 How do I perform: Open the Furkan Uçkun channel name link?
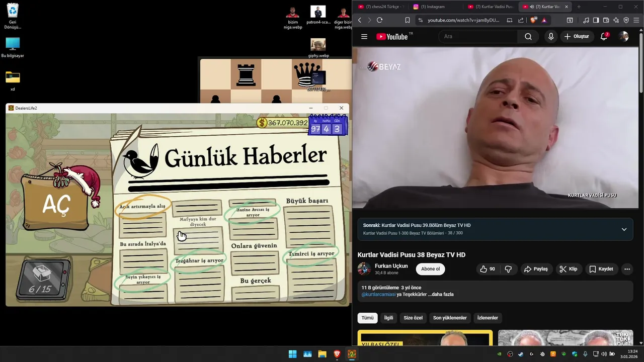click(x=391, y=266)
